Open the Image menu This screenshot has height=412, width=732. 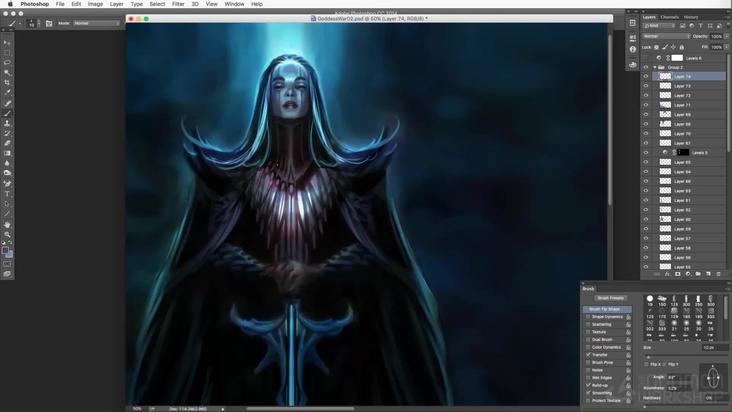tap(95, 4)
